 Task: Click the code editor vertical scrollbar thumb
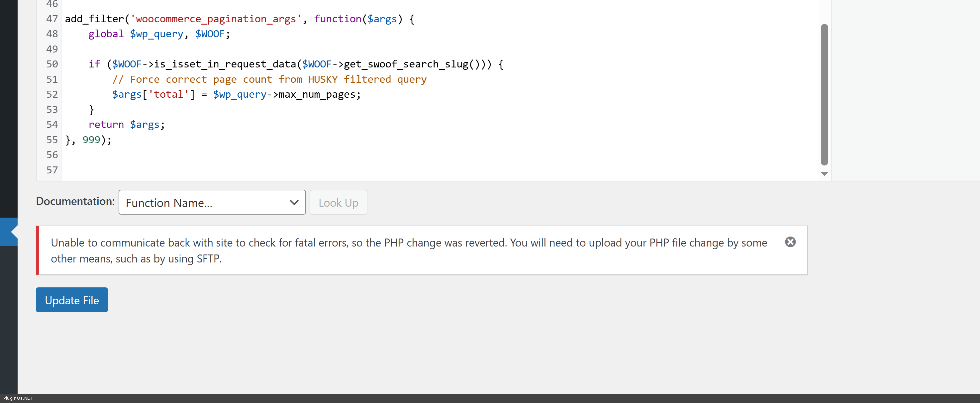(x=824, y=95)
